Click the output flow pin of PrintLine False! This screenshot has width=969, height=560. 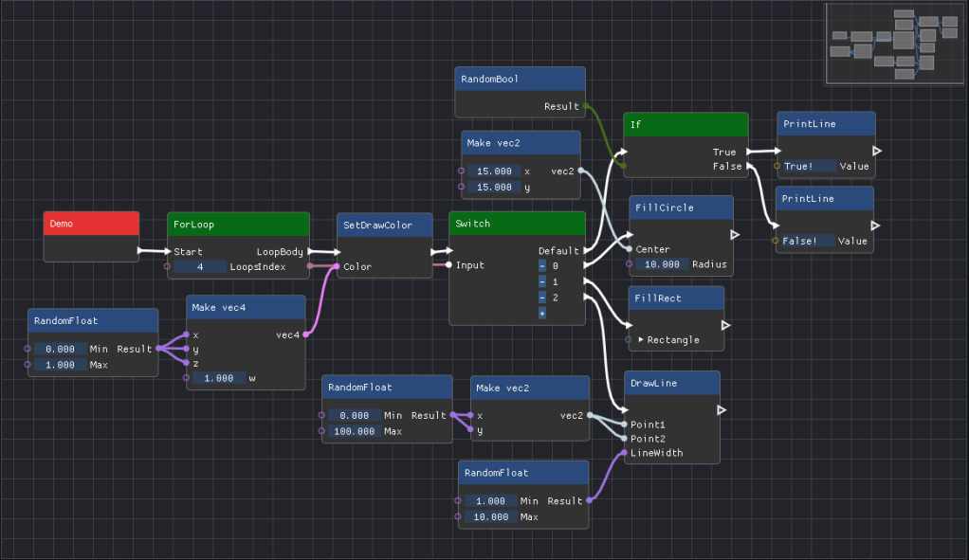875,226
